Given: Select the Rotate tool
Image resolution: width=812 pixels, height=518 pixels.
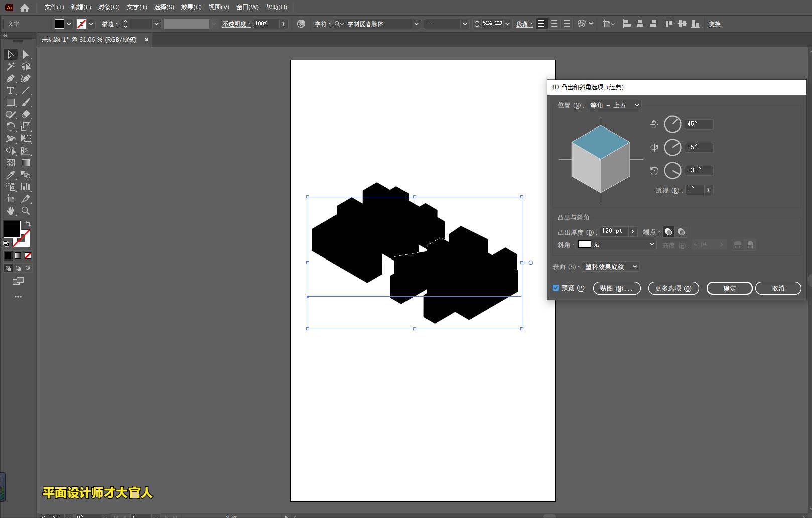Looking at the screenshot, I should click(x=10, y=126).
